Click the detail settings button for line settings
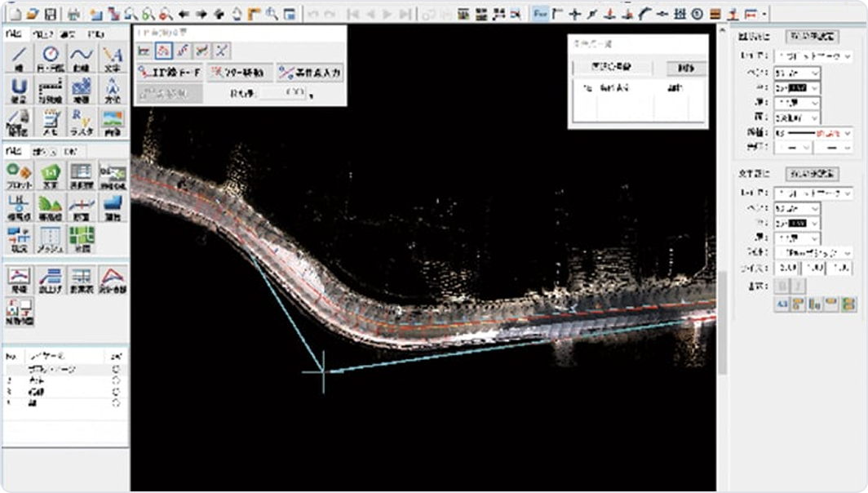The image size is (868, 493). point(812,37)
